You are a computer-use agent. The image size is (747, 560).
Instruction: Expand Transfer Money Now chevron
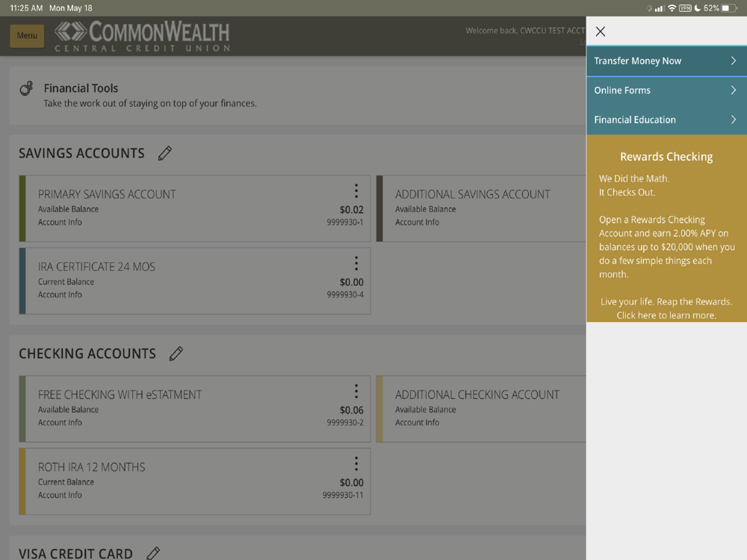pyautogui.click(x=734, y=61)
